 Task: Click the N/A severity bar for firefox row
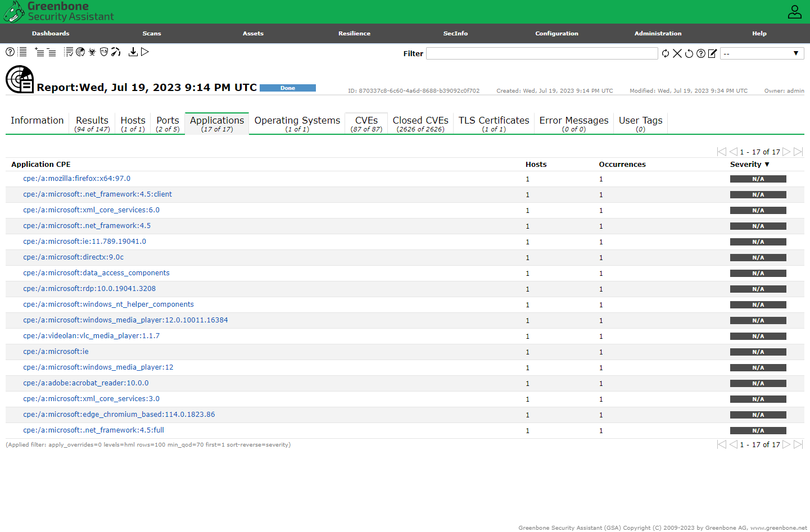coord(758,179)
